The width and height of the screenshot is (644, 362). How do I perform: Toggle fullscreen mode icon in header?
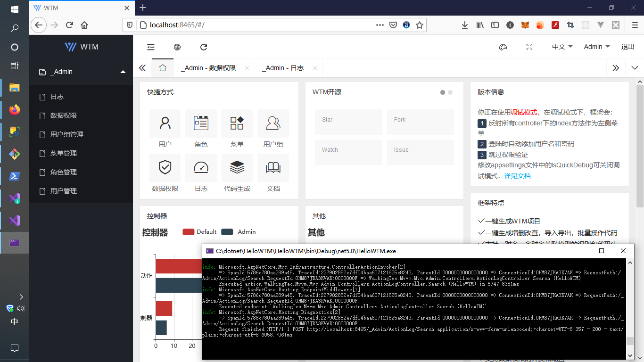(x=529, y=47)
